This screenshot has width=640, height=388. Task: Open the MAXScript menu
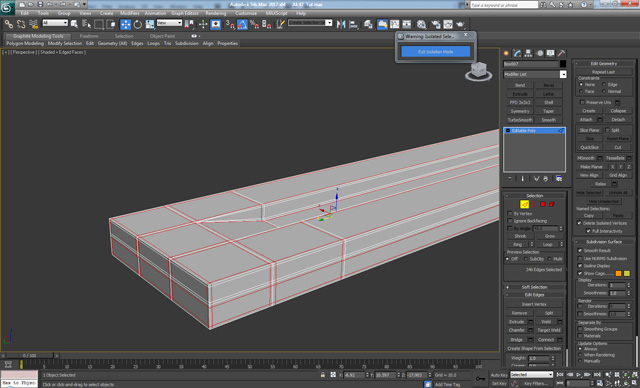coord(276,13)
